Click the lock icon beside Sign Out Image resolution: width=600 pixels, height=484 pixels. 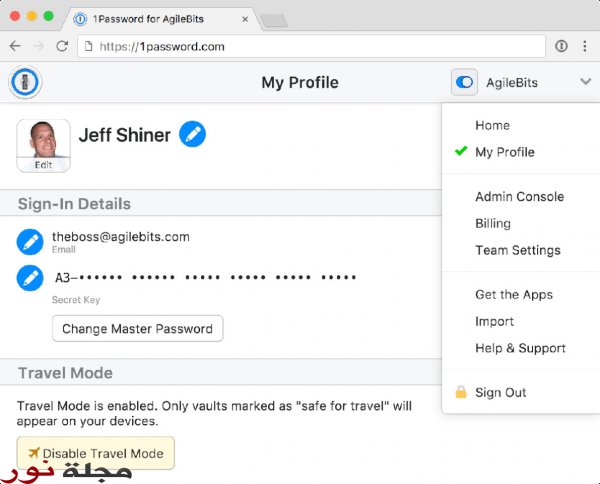pos(461,392)
